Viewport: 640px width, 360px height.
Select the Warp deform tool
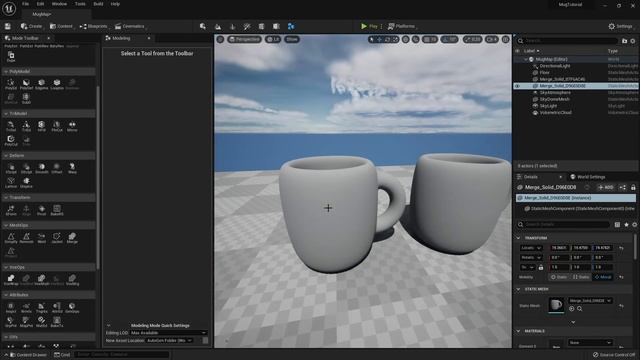[x=72, y=168]
